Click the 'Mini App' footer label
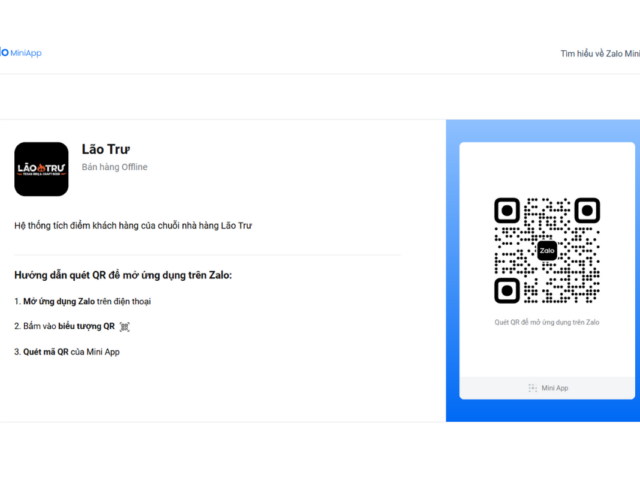The width and height of the screenshot is (640, 480). point(555,388)
